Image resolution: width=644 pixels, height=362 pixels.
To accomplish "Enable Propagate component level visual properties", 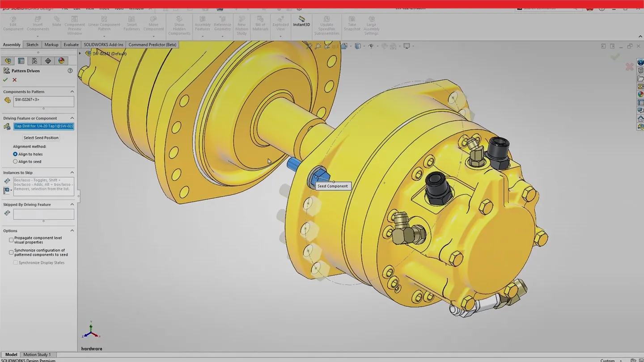I will coord(11,240).
